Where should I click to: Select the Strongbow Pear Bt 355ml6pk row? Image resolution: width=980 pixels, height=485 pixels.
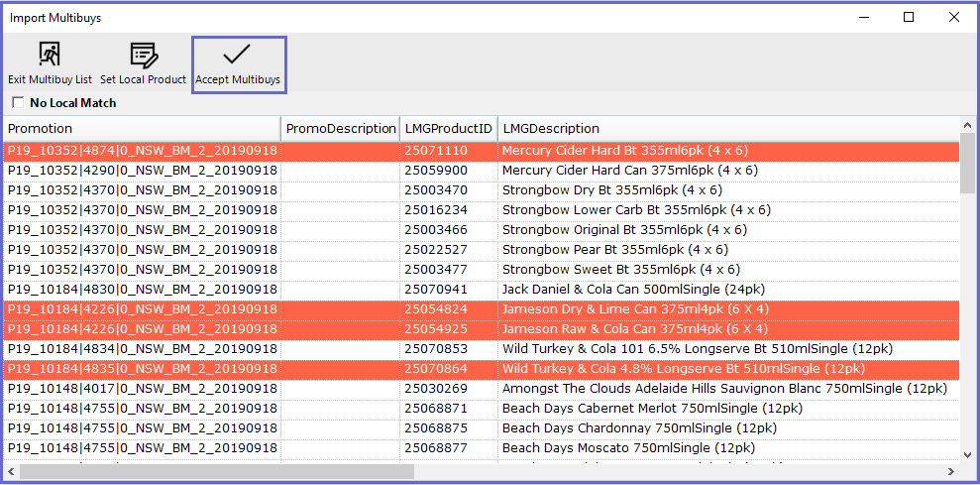(x=482, y=250)
